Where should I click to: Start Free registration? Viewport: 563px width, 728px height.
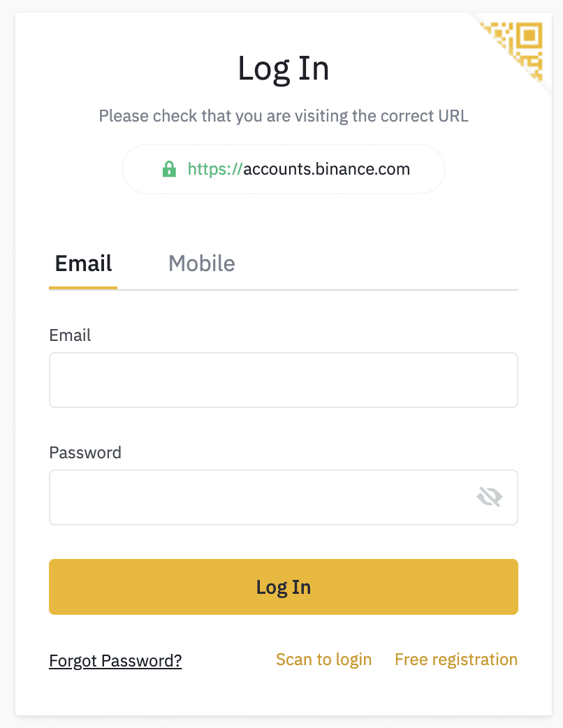click(455, 659)
